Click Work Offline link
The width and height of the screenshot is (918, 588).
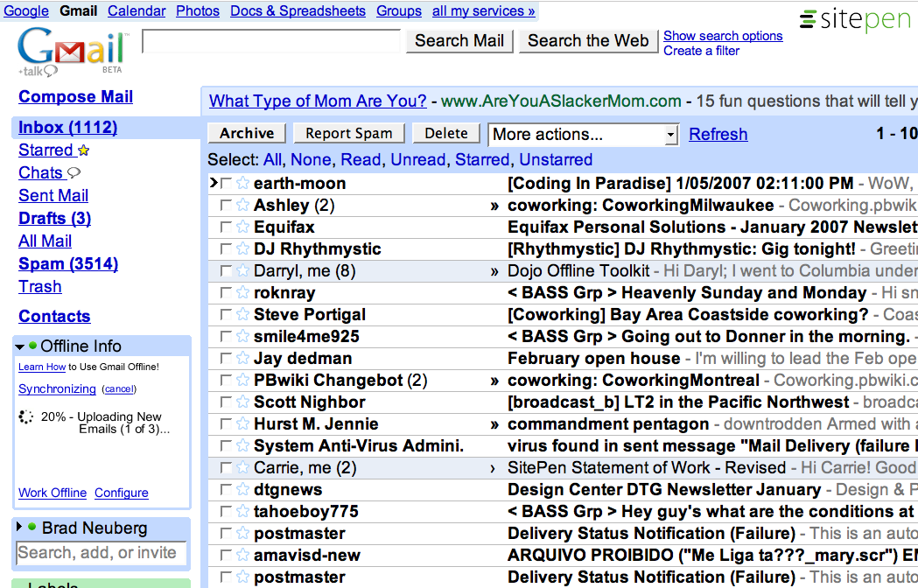[x=53, y=493]
